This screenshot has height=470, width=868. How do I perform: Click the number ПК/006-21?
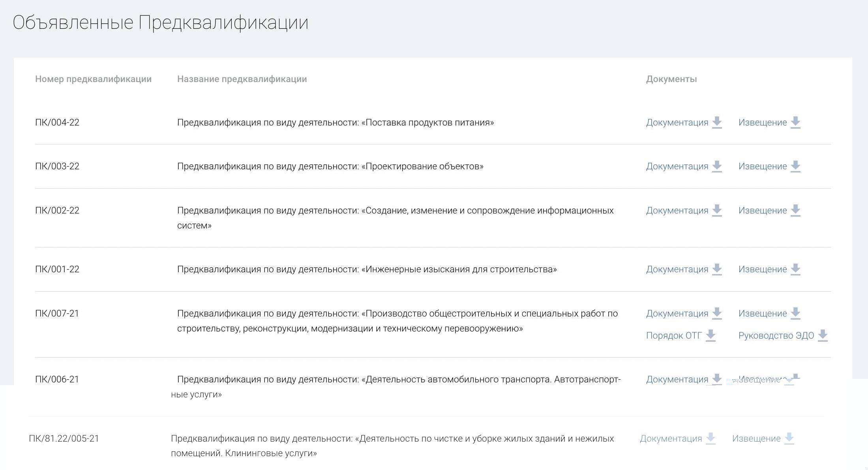[x=57, y=380]
